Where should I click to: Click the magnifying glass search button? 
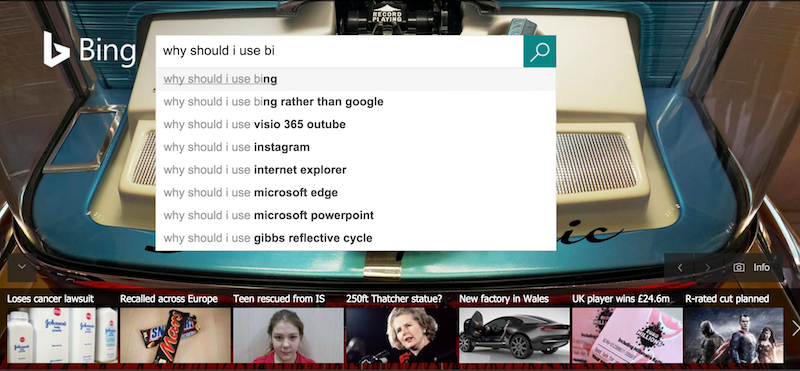point(539,51)
